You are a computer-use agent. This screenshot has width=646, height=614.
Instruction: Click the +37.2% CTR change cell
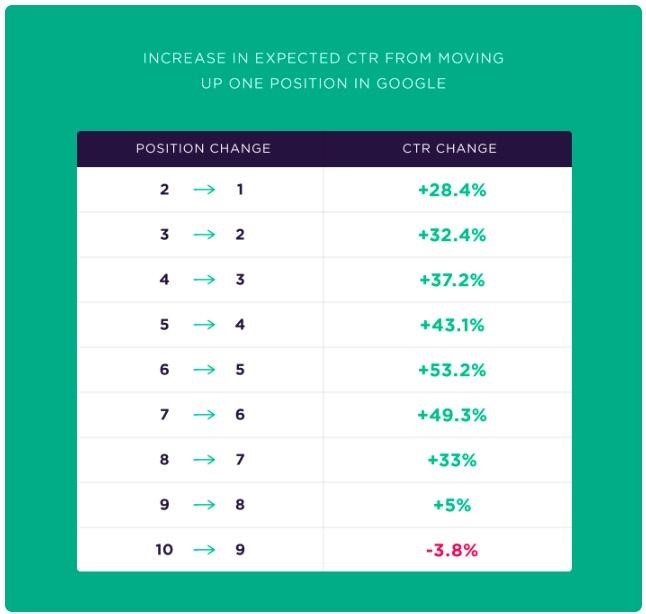point(451,280)
